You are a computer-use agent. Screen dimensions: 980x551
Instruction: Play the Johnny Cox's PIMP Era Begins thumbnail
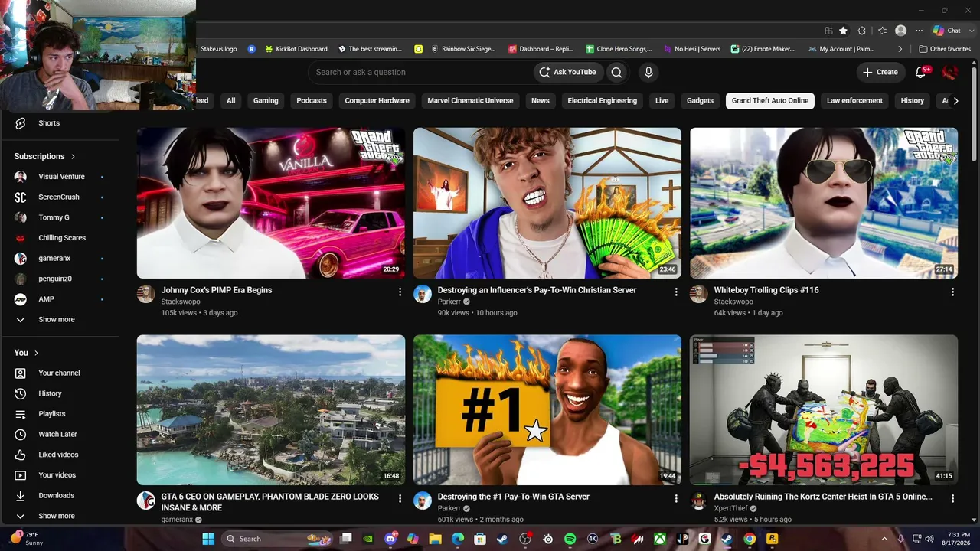tap(271, 203)
